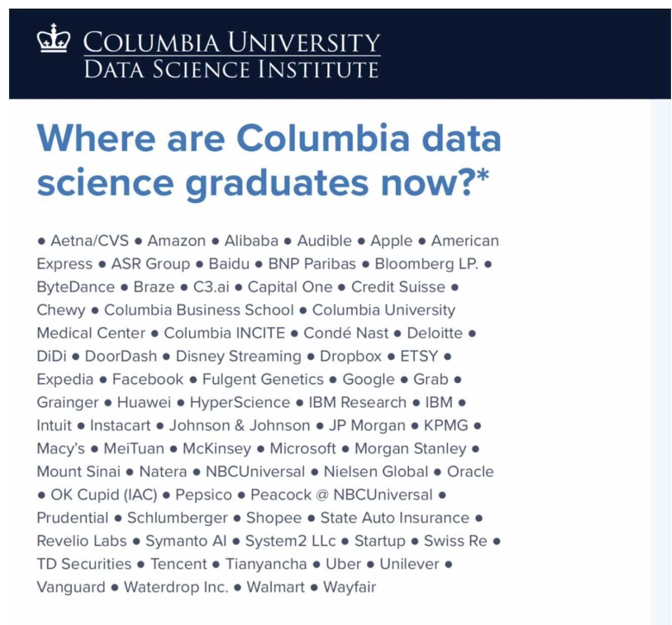Click the Columbia Business School entry

pyautogui.click(x=199, y=310)
